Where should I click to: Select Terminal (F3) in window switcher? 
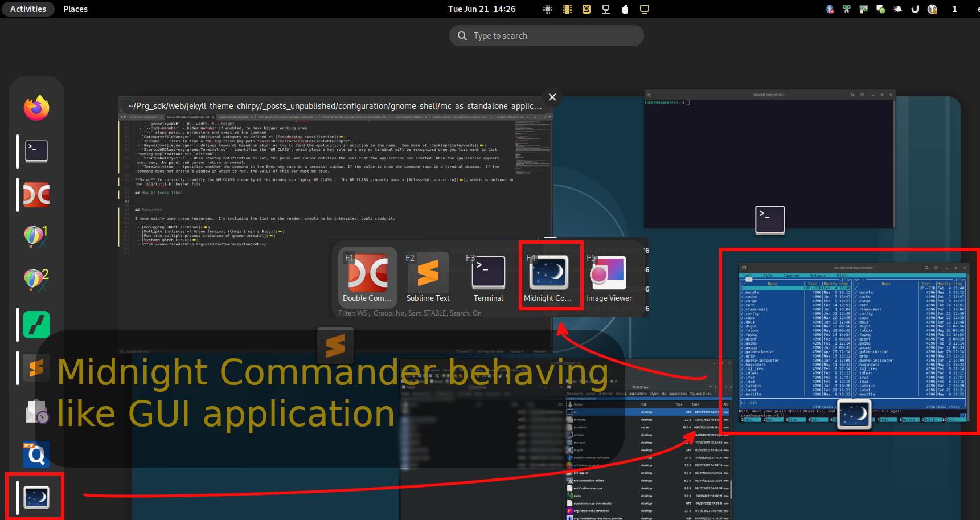pyautogui.click(x=488, y=277)
